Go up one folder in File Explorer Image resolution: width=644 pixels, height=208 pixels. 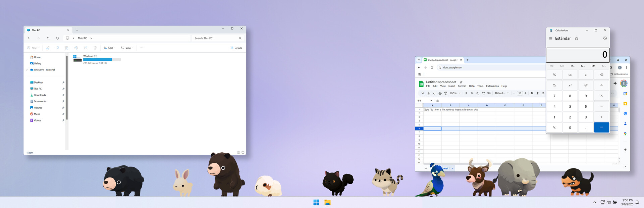[x=48, y=38]
